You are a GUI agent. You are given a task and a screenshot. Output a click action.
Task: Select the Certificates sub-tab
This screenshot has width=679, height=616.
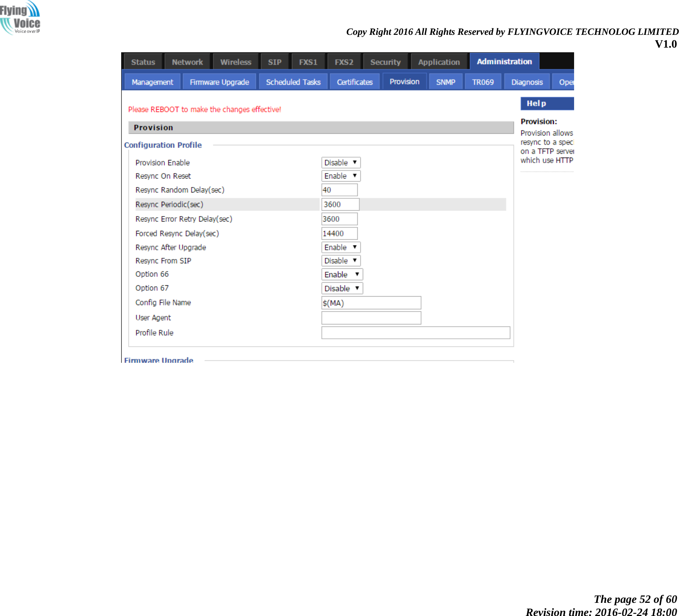(x=354, y=82)
